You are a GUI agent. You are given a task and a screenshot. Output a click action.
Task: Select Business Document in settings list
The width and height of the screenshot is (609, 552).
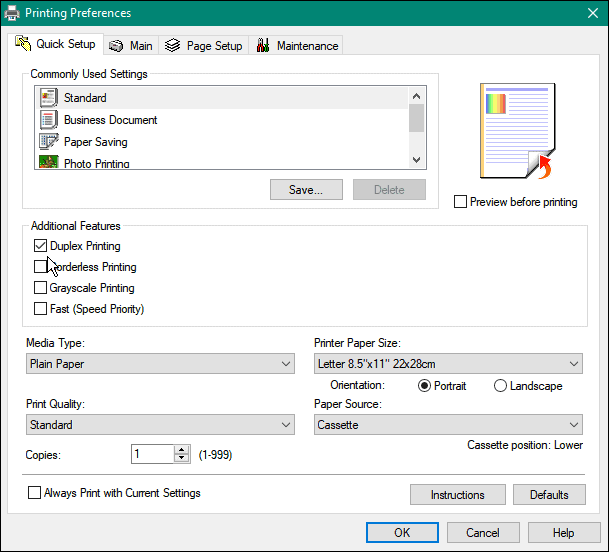click(222, 120)
